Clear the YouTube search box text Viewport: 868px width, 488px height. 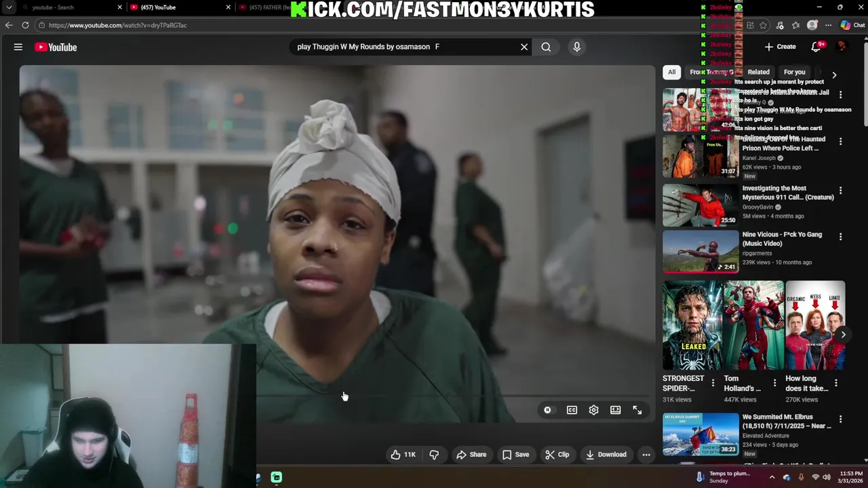pyautogui.click(x=524, y=47)
